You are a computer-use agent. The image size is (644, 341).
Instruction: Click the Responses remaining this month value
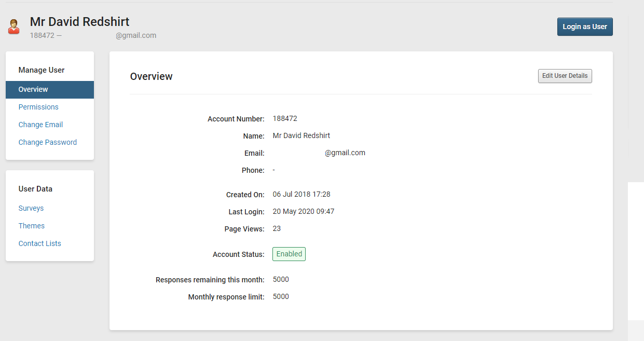click(x=281, y=279)
